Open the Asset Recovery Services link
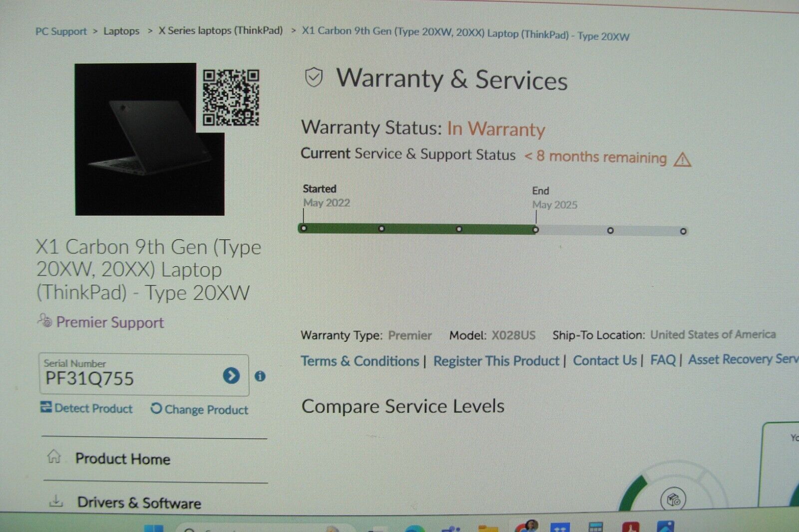 coord(743,359)
